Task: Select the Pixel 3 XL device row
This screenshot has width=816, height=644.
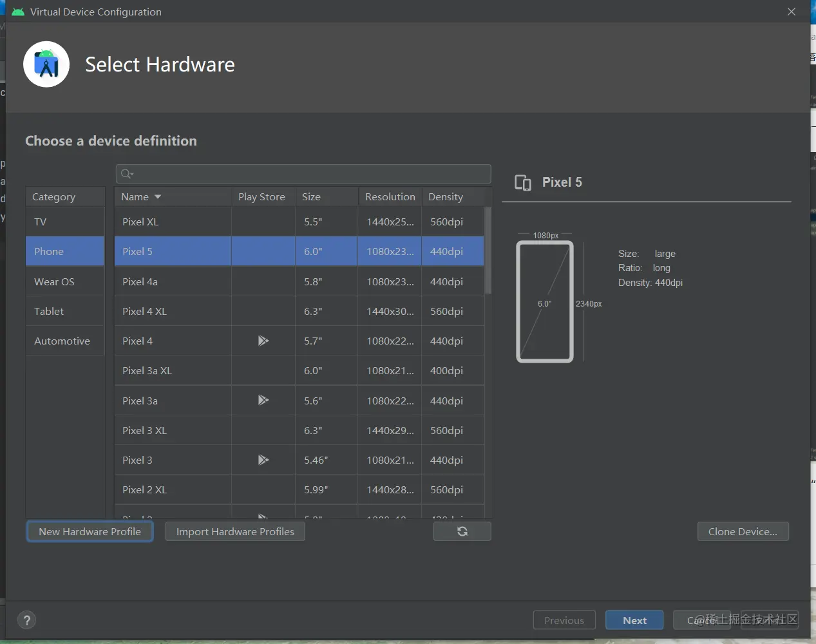Action: [299, 430]
